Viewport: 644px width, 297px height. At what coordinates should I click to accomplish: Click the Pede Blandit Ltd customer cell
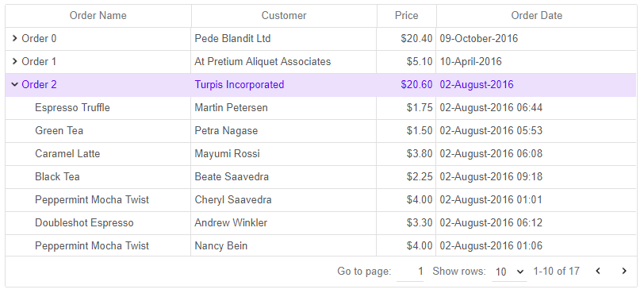pyautogui.click(x=284, y=39)
